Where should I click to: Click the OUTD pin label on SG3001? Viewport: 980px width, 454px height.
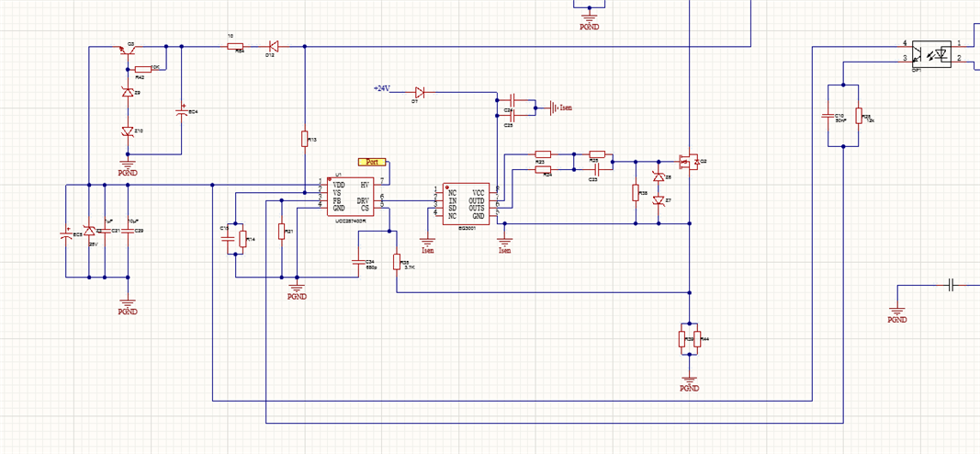(477, 200)
